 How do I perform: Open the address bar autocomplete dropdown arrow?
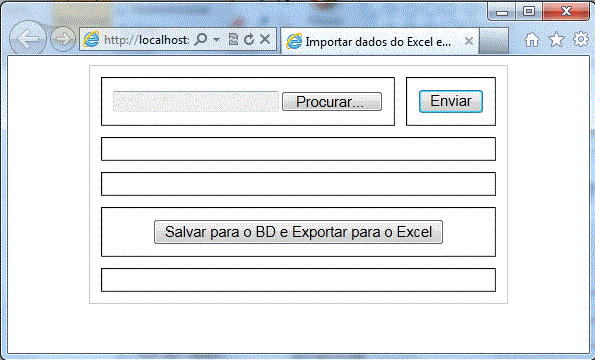pos(216,39)
